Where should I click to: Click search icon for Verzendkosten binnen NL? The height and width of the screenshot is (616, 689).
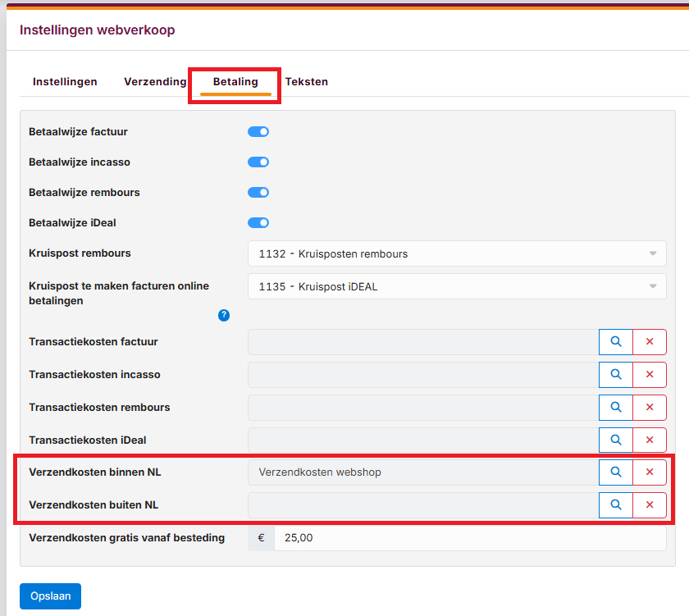[x=616, y=472]
